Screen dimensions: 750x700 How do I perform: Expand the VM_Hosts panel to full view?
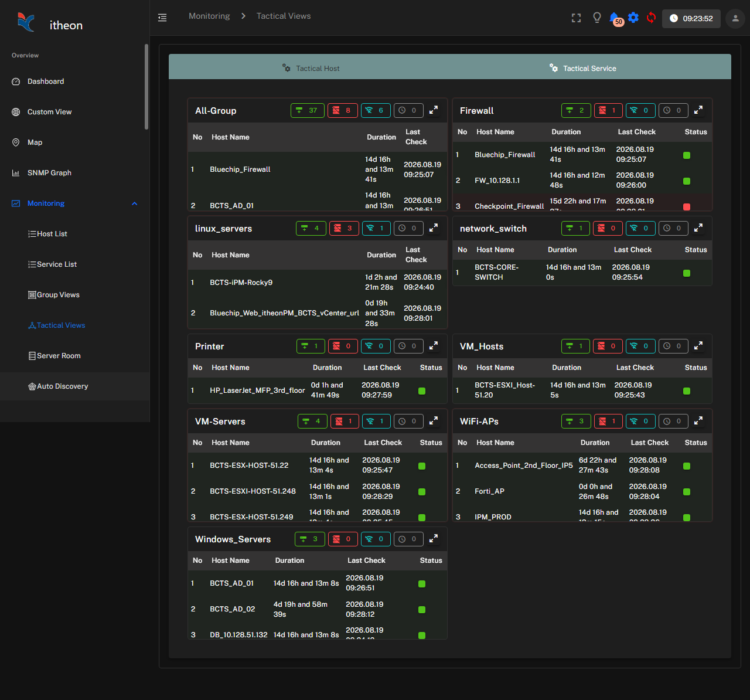[x=698, y=346]
